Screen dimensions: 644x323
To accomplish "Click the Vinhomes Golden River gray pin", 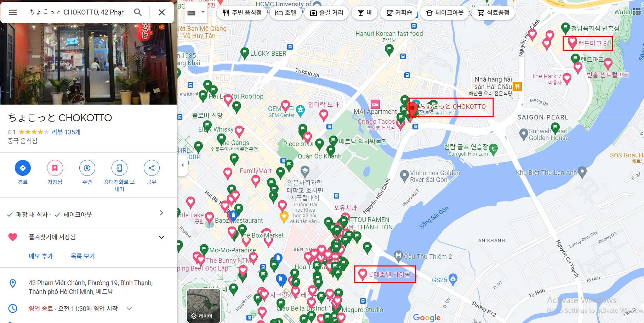I will click(404, 176).
